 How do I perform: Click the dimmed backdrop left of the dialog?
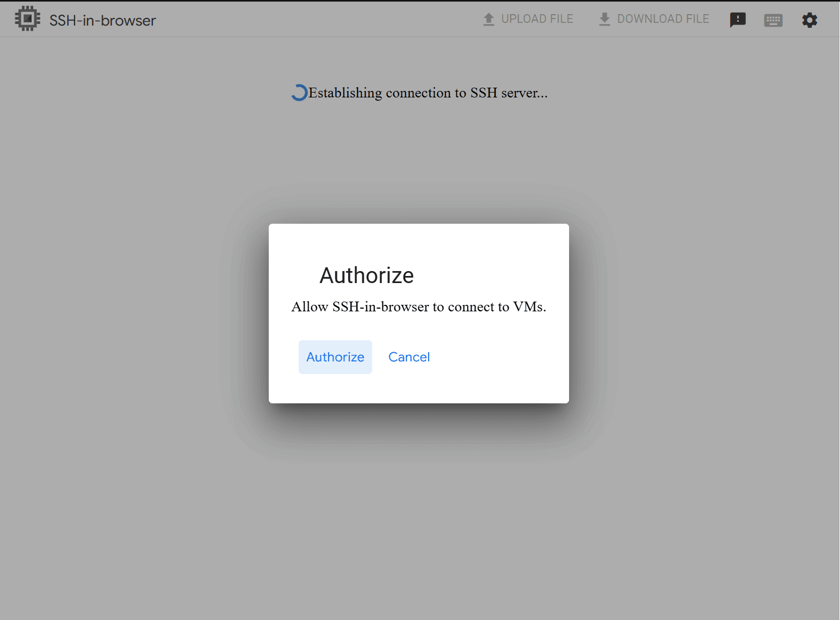(136, 313)
